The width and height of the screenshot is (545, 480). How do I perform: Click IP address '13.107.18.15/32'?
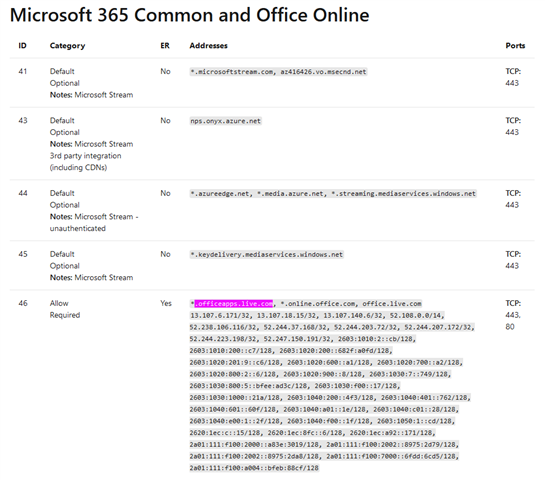286,316
